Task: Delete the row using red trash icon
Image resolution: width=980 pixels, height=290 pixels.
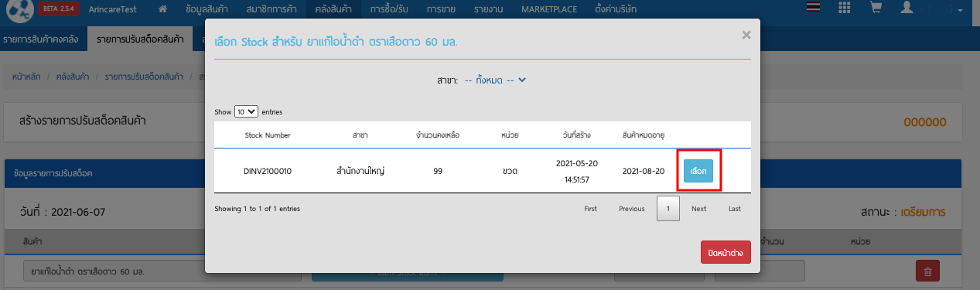Action: (x=927, y=271)
